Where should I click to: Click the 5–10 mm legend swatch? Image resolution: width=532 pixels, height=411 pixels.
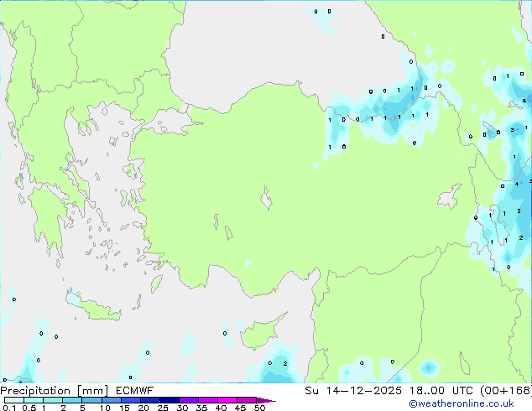pos(91,400)
